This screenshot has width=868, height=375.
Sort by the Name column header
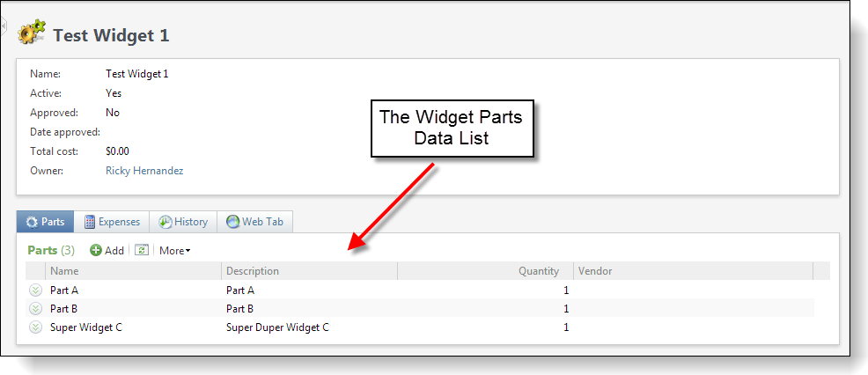(64, 271)
